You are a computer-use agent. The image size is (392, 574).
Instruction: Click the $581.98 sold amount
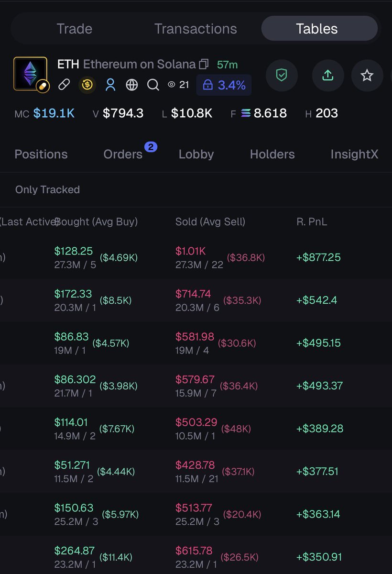pos(195,336)
